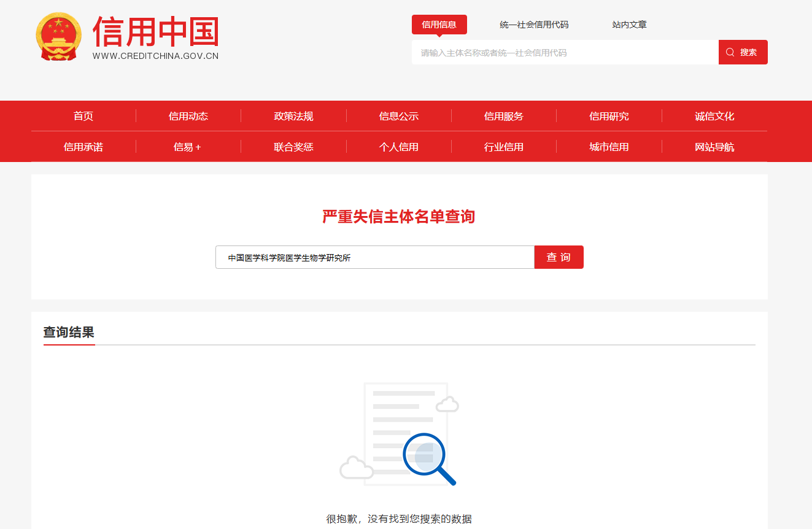Go to 首页 in navigation

click(x=83, y=116)
